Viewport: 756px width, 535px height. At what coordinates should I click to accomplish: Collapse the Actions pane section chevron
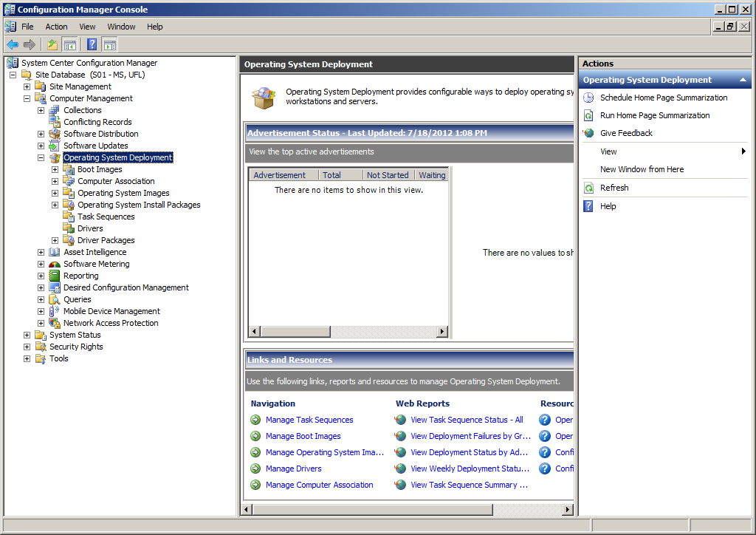click(x=743, y=80)
